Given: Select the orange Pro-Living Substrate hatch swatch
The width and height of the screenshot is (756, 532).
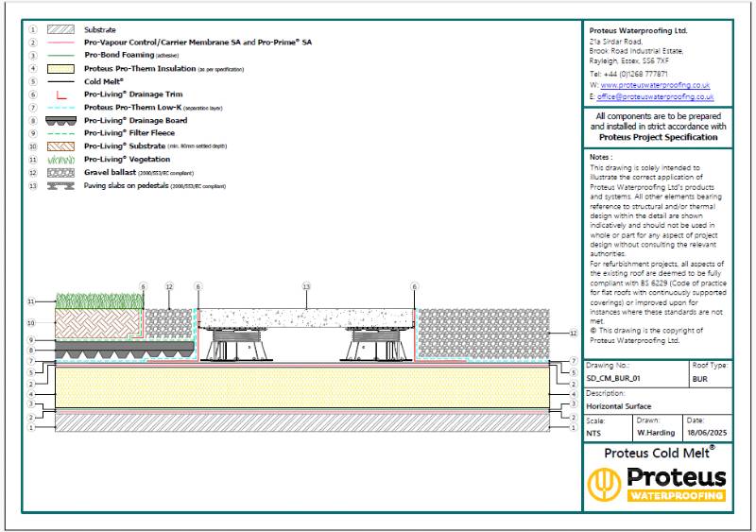Looking at the screenshot, I should [60, 146].
